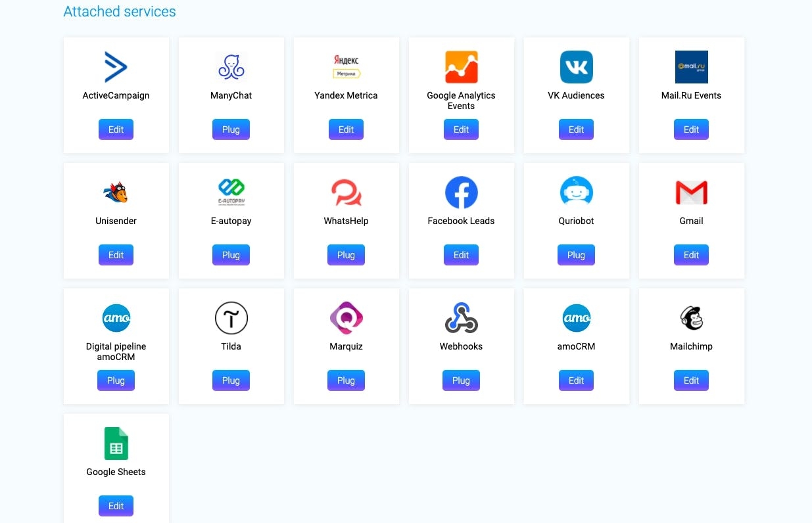812x523 pixels.
Task: Click the ManyChat label text
Action: point(231,95)
